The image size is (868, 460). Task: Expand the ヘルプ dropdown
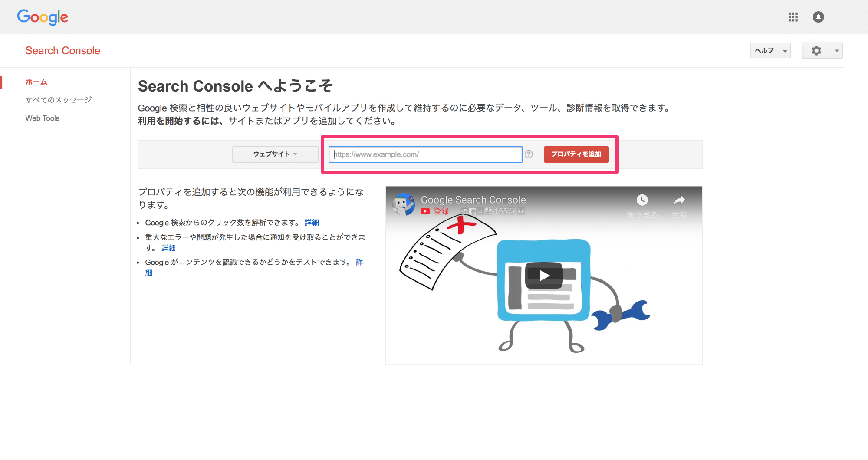[770, 51]
